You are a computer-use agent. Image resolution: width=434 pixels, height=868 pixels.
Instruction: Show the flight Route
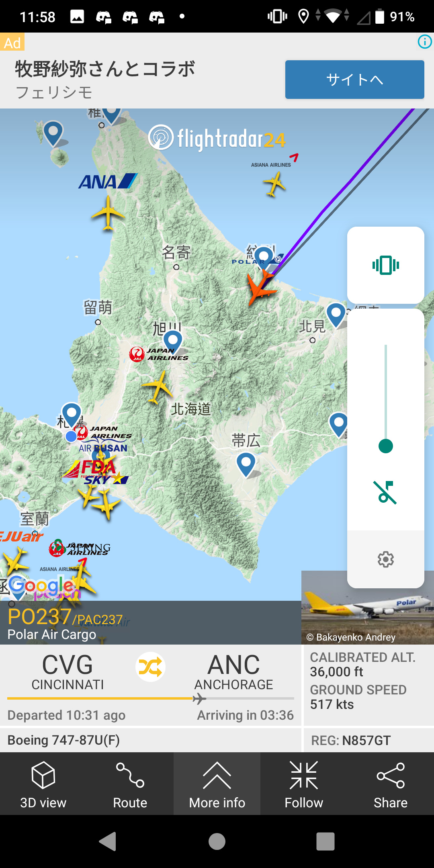click(x=130, y=784)
